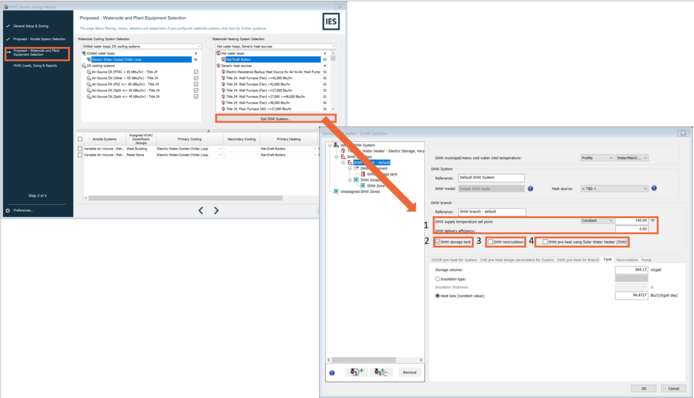Enable the DHW recirculation checkbox
The image size is (694, 398).
pos(490,242)
